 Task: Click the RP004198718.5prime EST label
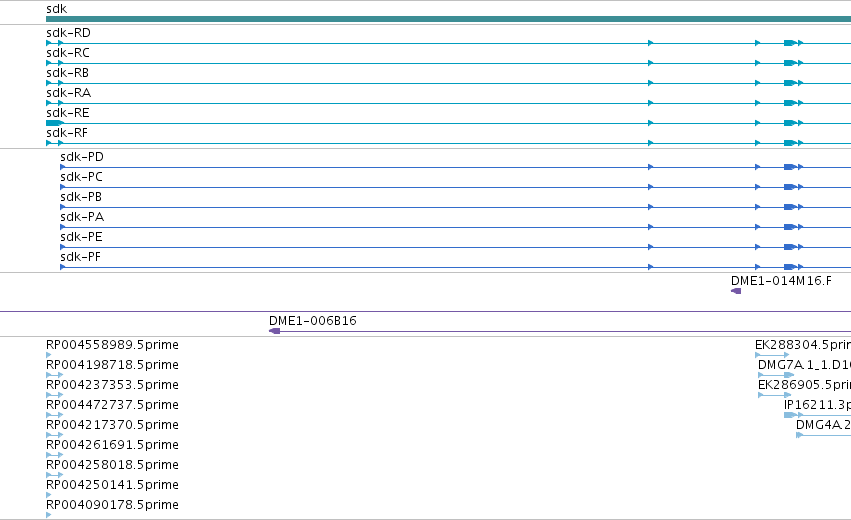click(x=112, y=365)
